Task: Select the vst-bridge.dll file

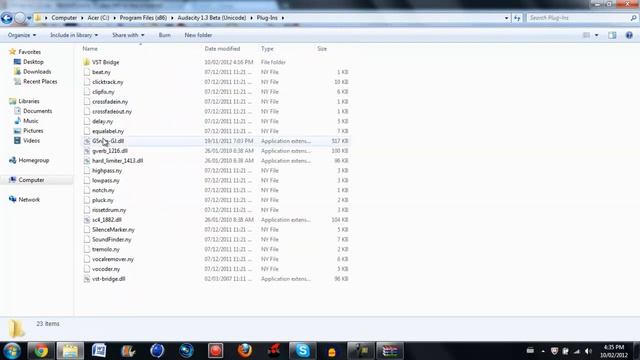Action: pos(109,279)
